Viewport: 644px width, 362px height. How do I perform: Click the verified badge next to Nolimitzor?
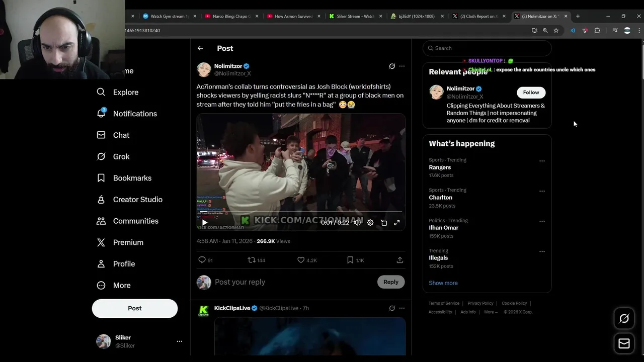(247, 66)
